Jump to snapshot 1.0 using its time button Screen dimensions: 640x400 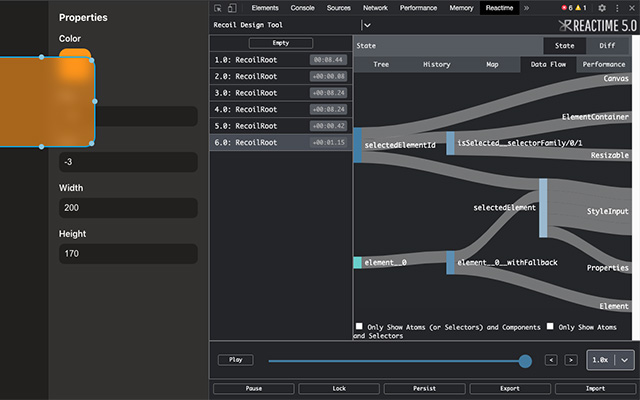click(x=328, y=60)
